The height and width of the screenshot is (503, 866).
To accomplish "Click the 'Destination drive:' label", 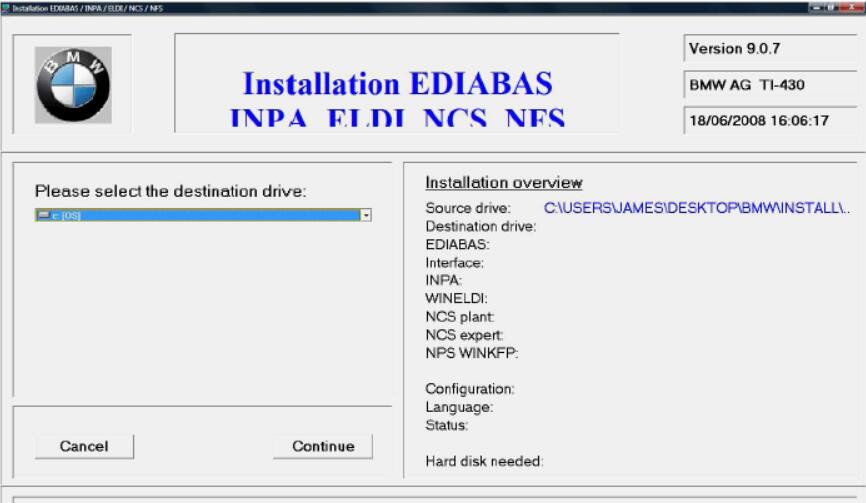I will pyautogui.click(x=480, y=226).
